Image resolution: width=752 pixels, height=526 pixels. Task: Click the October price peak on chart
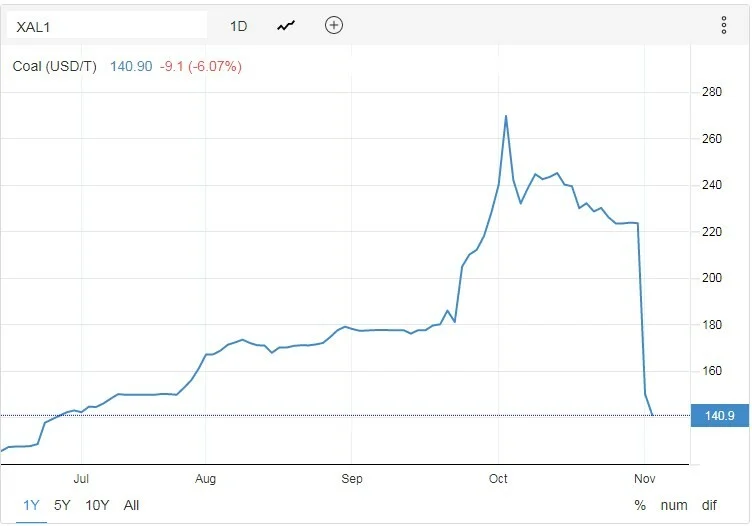[x=506, y=116]
